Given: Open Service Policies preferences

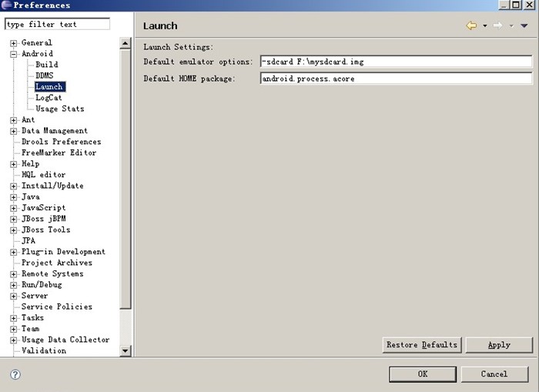Looking at the screenshot, I should pos(57,307).
